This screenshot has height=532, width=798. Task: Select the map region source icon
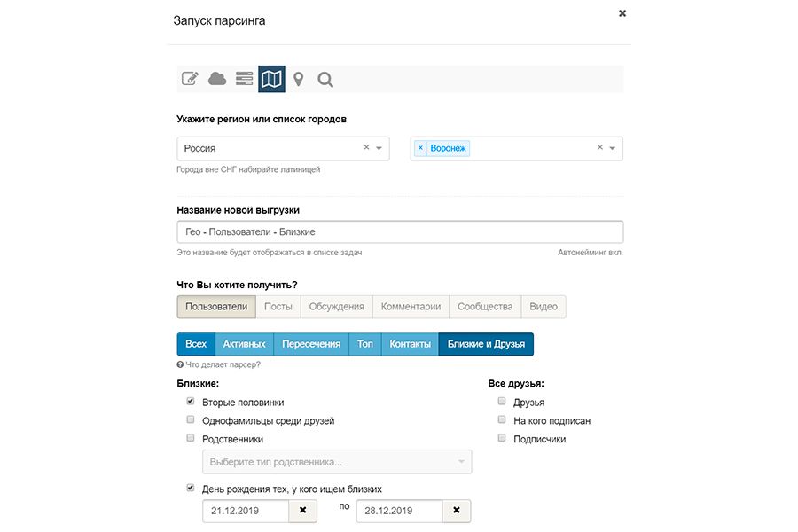click(271, 79)
